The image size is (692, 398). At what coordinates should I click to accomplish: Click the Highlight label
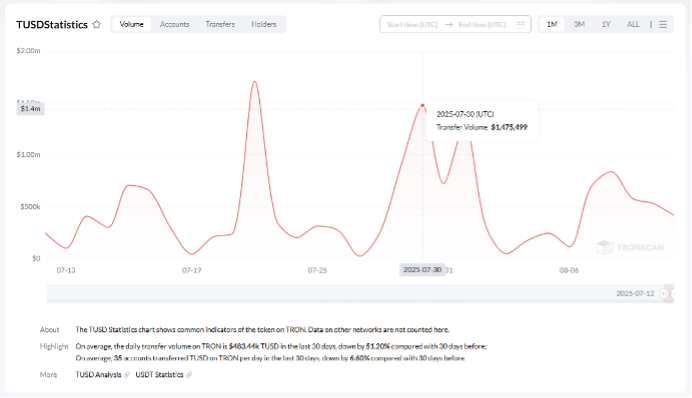coord(54,346)
